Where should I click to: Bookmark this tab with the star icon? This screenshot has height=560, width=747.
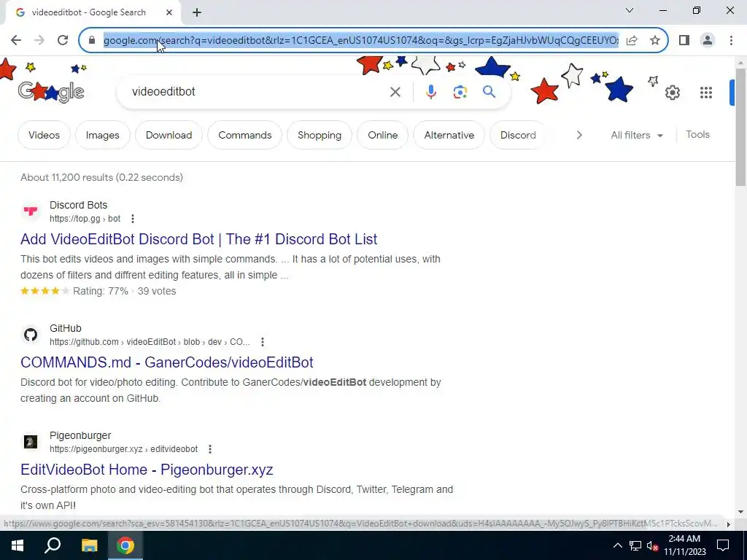pos(655,41)
